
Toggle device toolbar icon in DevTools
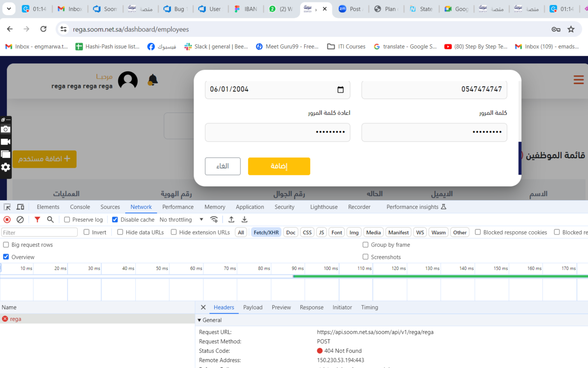(x=20, y=207)
